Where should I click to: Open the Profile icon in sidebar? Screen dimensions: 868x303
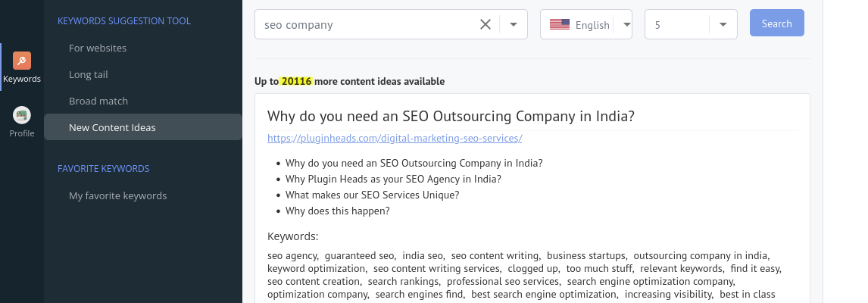click(21, 116)
